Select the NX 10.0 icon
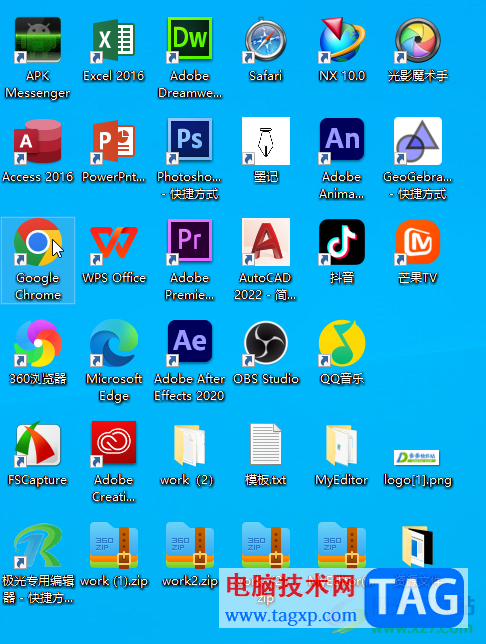 (342, 40)
